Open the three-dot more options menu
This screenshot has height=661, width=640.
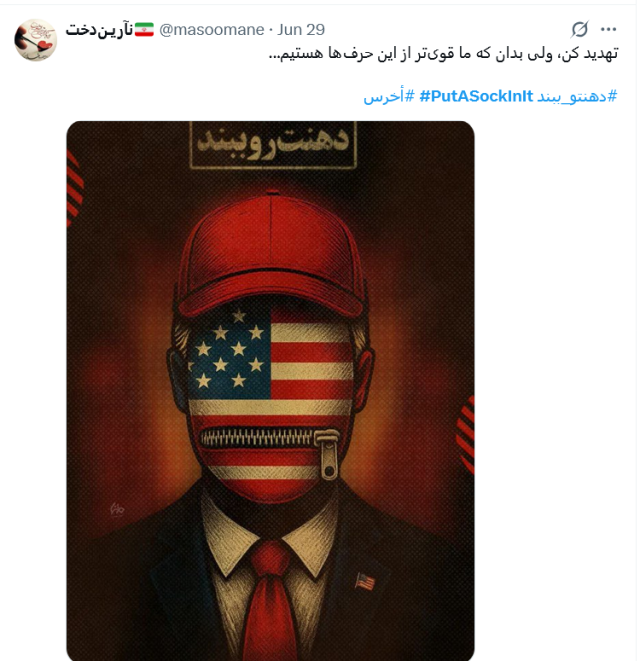tap(608, 29)
